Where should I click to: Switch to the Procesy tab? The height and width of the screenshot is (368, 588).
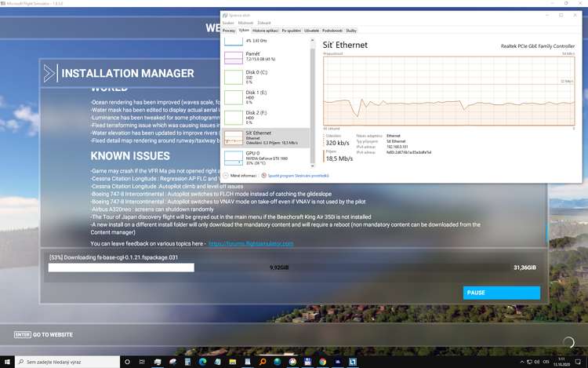point(229,31)
